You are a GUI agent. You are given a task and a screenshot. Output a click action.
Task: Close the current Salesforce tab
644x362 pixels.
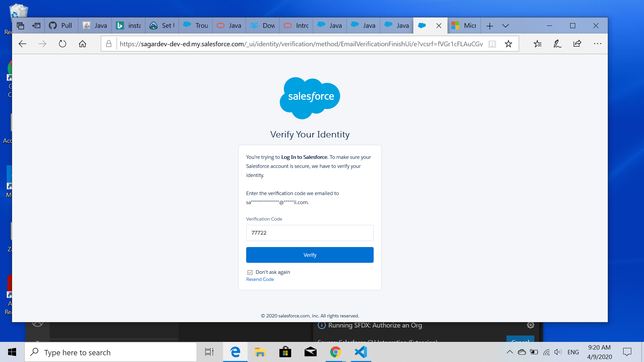tap(439, 25)
